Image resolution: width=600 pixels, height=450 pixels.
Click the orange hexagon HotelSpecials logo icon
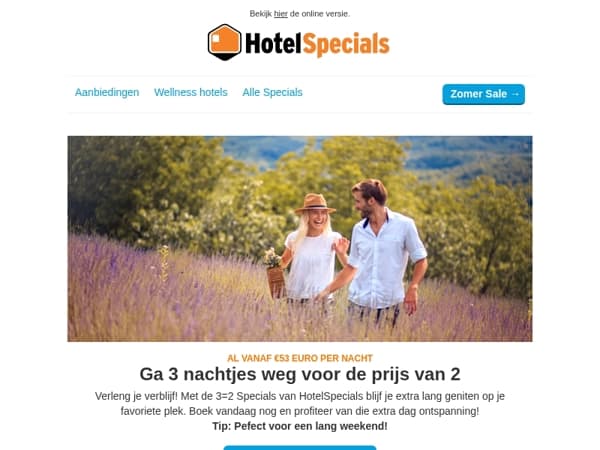(x=225, y=42)
